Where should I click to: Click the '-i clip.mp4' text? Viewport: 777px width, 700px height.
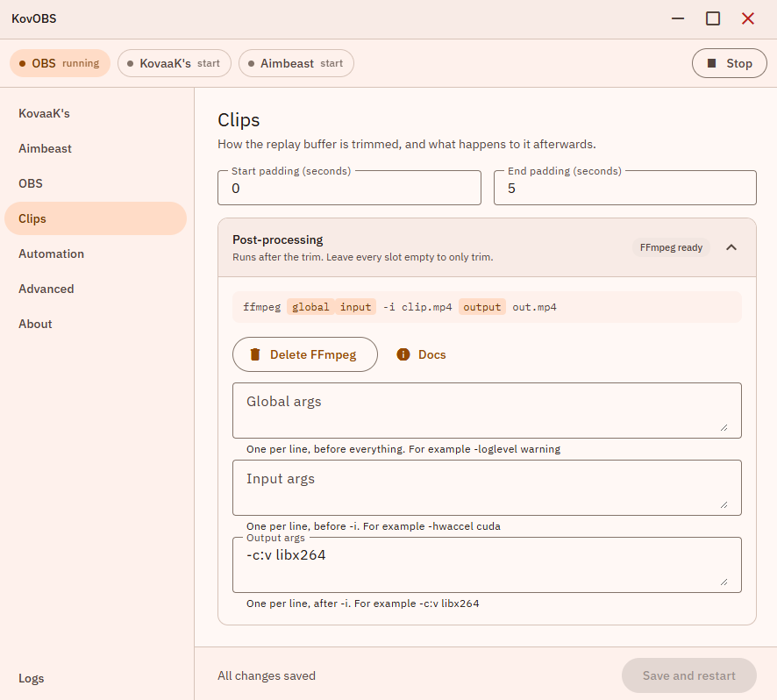click(417, 307)
